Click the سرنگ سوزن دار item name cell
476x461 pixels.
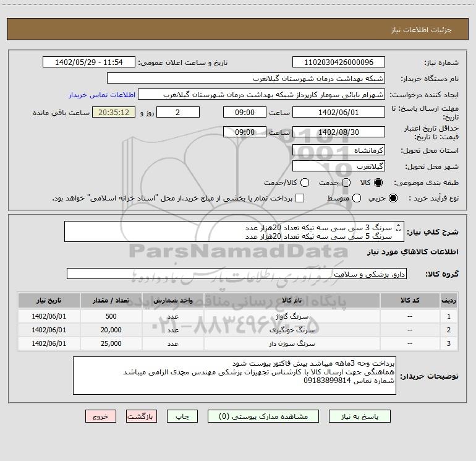pyautogui.click(x=292, y=343)
